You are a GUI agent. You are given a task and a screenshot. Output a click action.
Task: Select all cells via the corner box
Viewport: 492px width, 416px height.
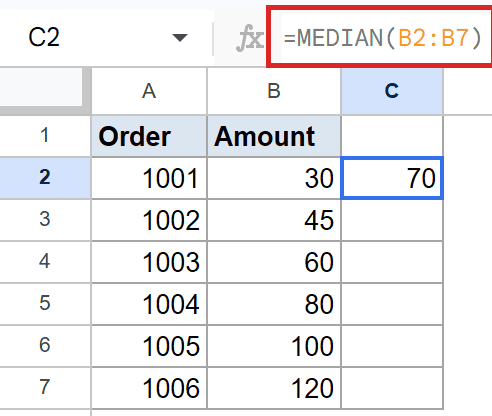click(x=45, y=91)
